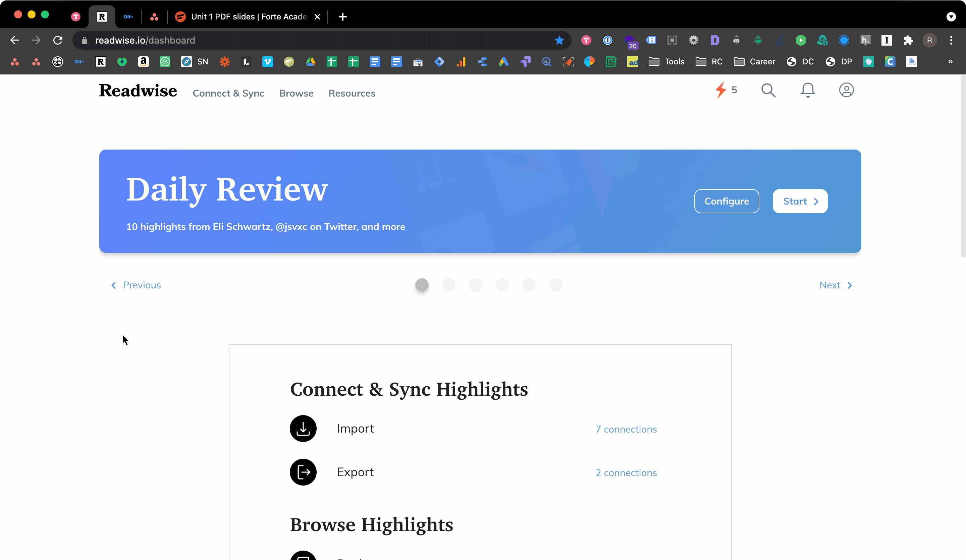Open the DP bookmark
Screen dimensions: 966x560
[839, 62]
